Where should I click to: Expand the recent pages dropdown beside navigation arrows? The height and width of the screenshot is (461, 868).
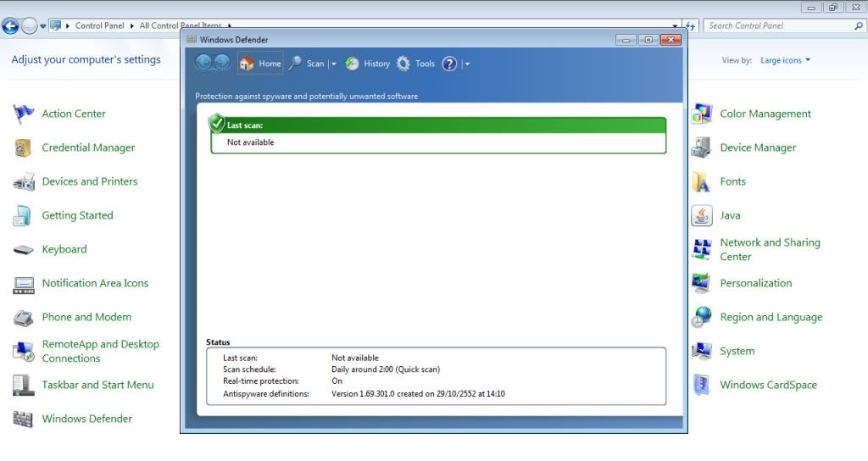coord(42,26)
